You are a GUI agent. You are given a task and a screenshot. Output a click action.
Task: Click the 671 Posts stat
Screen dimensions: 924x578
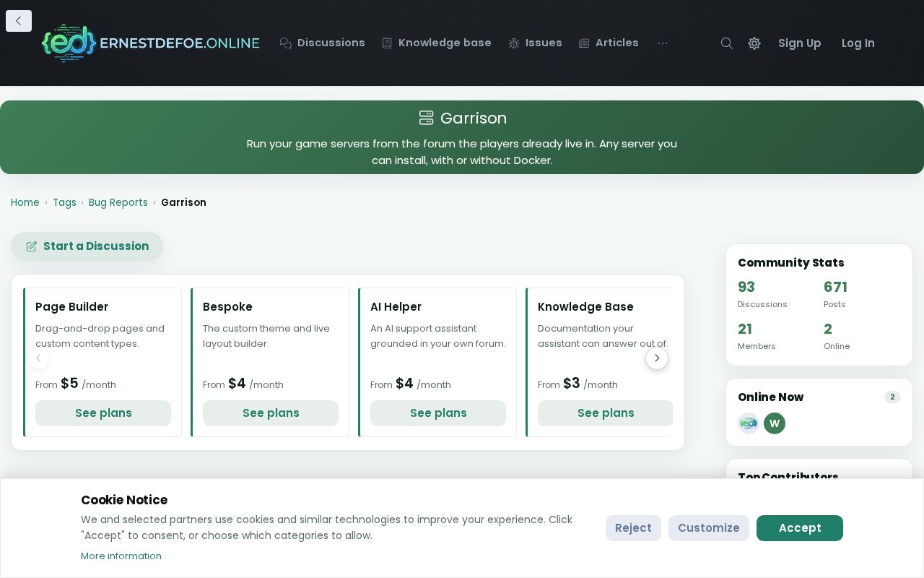(x=835, y=294)
